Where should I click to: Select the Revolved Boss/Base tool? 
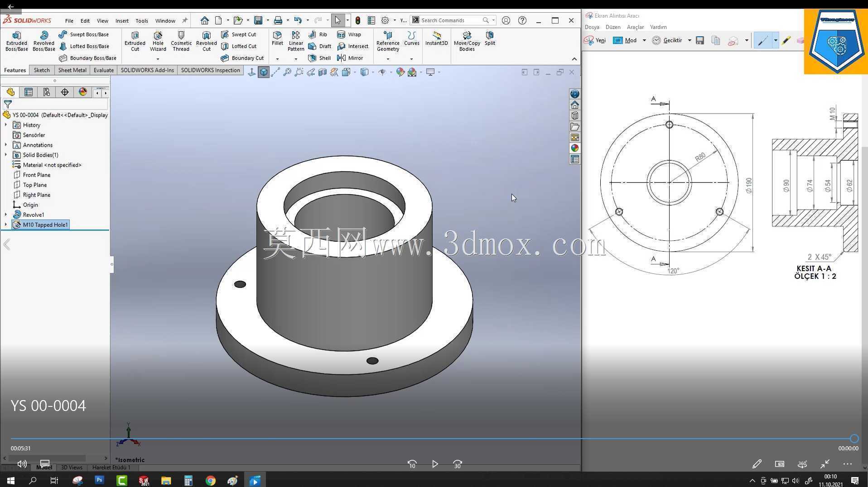point(43,41)
